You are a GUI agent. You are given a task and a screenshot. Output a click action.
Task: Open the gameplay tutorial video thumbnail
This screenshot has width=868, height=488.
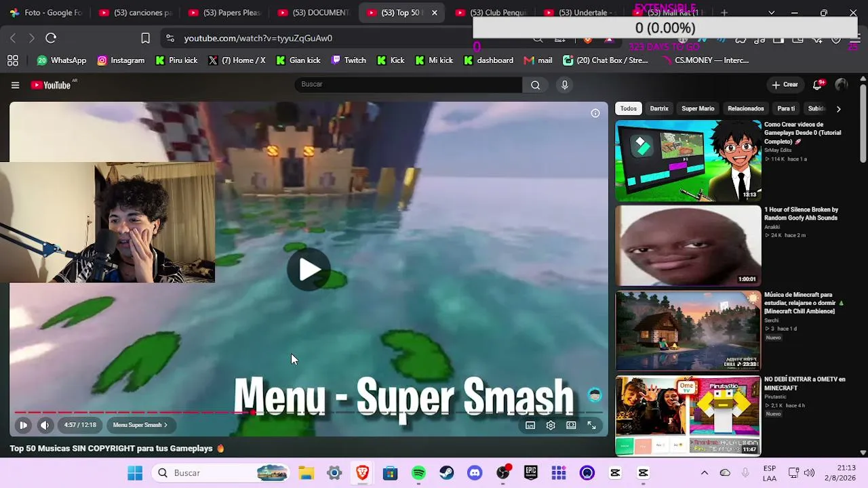688,161
